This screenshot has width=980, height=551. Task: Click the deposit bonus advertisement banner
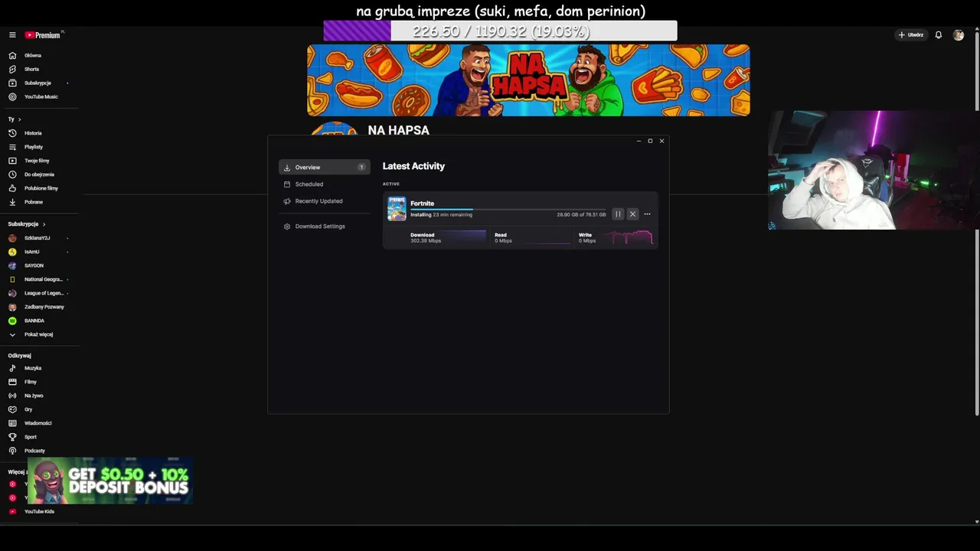(109, 481)
